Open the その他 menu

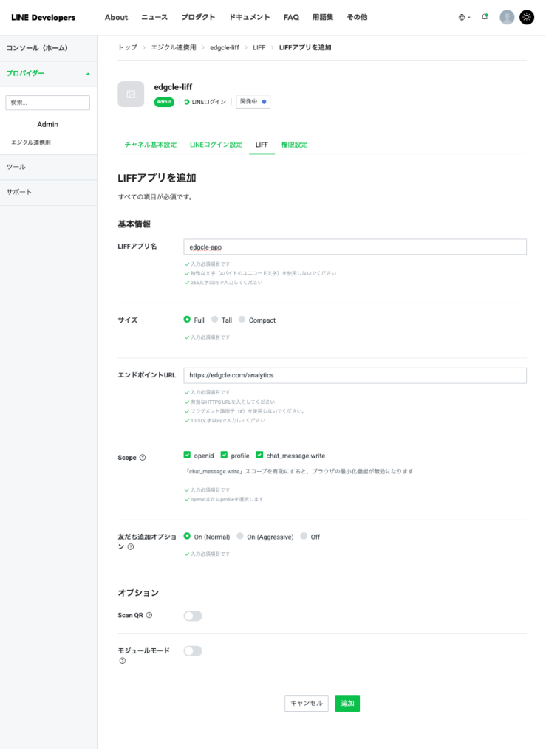[x=357, y=18]
